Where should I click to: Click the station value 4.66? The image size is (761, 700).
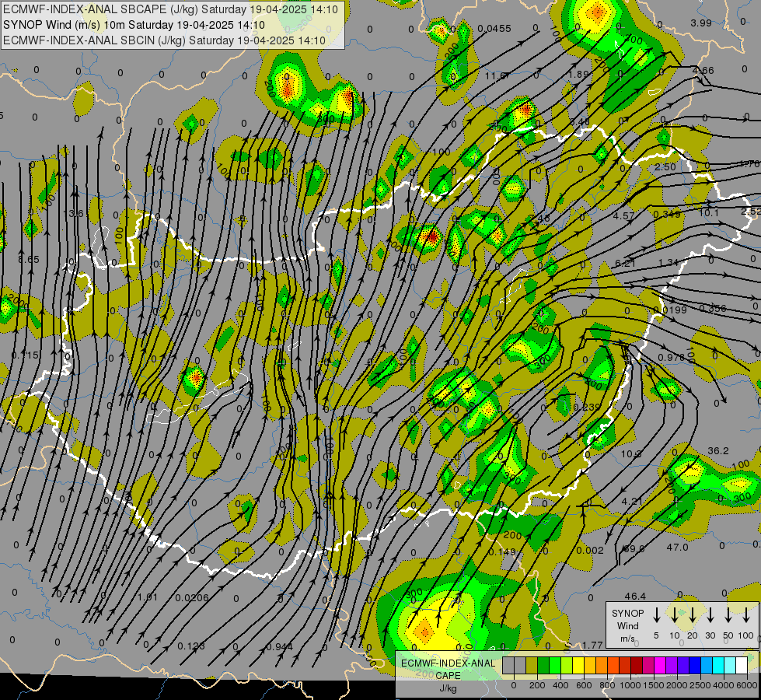point(703,71)
